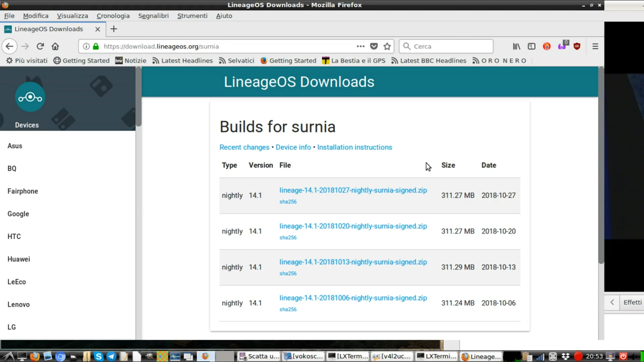Select Huawei in the Devices list
The image size is (644, 362).
point(19,259)
